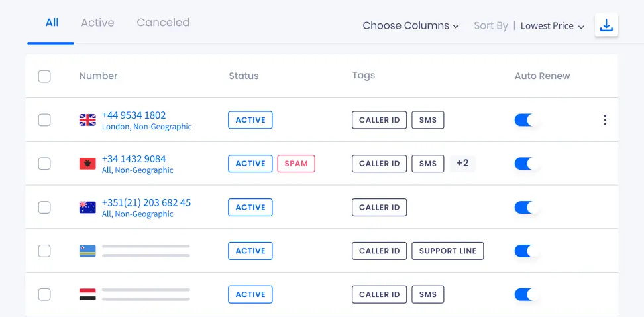644x317 pixels.
Task: Click the light blue flag in the fourth row
Action: (x=87, y=251)
